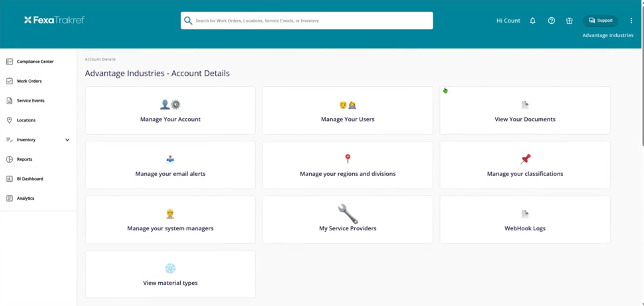This screenshot has height=306, width=644.
Task: Click in the global search field
Action: pos(307,21)
